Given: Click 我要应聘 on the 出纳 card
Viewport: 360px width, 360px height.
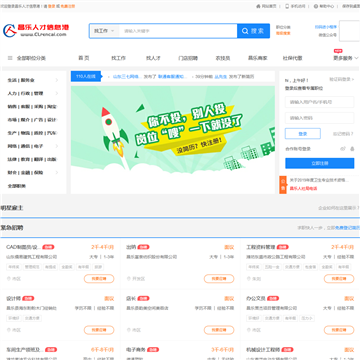Looking at the screenshot, I should point(219,279).
